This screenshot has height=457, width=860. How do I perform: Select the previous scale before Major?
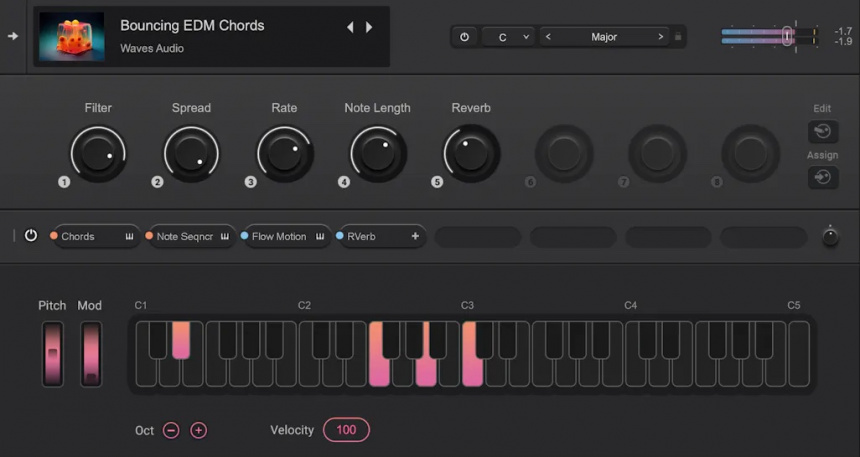548,37
